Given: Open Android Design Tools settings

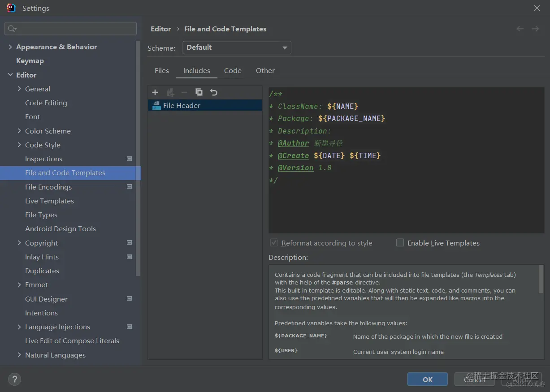Looking at the screenshot, I should 61,228.
